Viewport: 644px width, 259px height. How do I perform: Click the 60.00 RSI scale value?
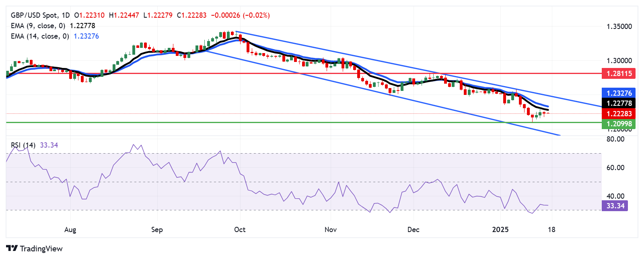(x=615, y=168)
